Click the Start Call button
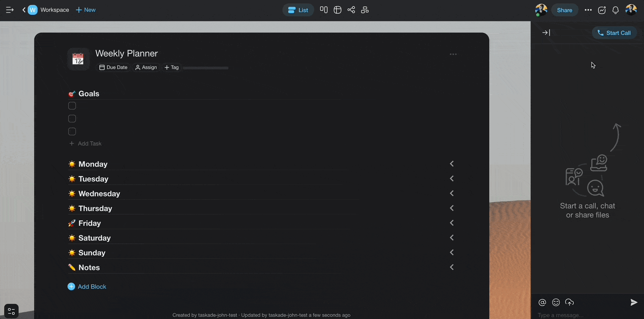This screenshot has width=644, height=319. (x=614, y=33)
